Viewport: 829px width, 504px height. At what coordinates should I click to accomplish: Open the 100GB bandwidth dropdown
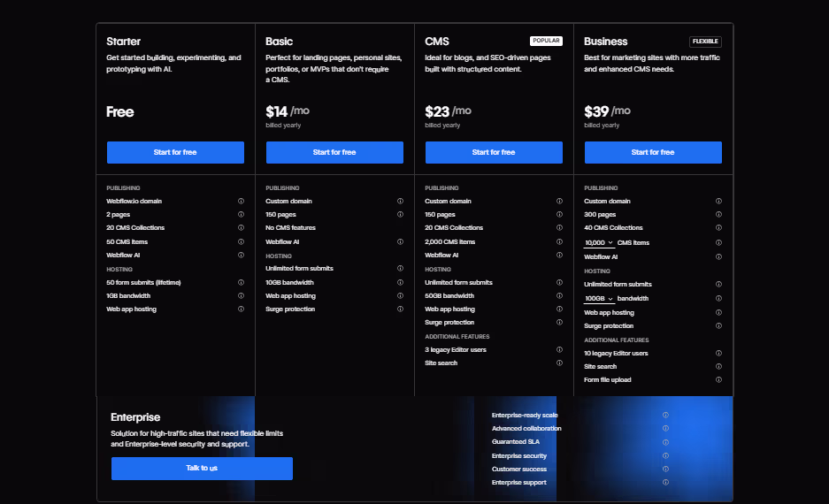click(599, 299)
